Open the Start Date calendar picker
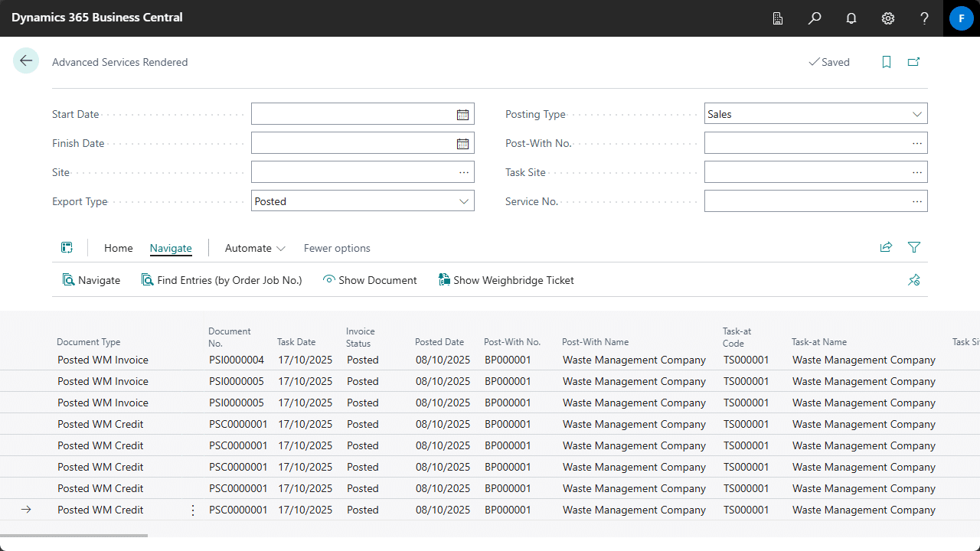 (462, 114)
